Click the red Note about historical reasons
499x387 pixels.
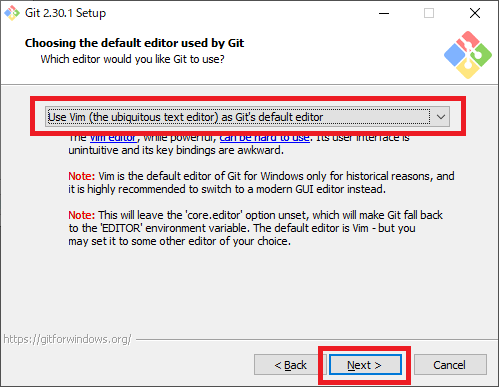click(x=82, y=176)
